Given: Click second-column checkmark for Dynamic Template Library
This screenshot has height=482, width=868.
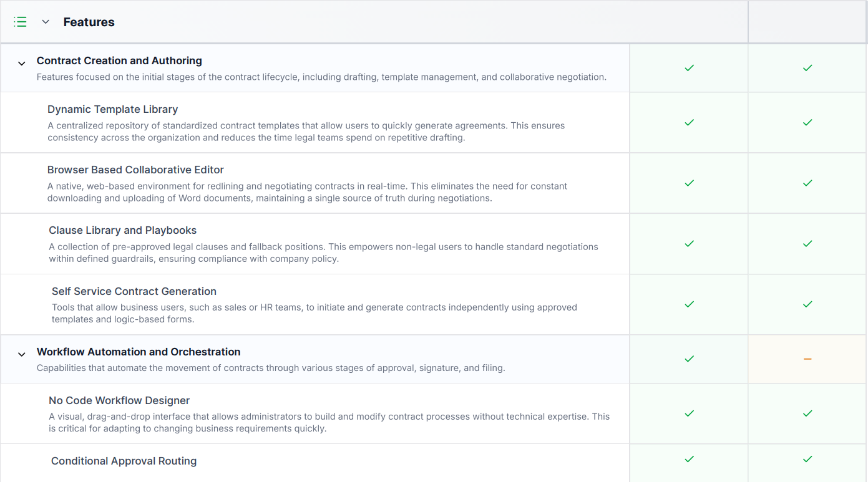Looking at the screenshot, I should coord(807,123).
